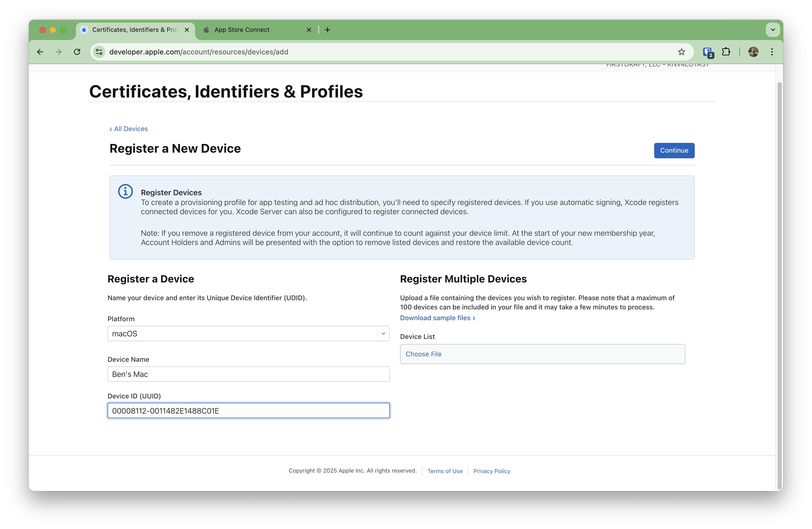Click the Register Multiple Devices heading

point(463,279)
